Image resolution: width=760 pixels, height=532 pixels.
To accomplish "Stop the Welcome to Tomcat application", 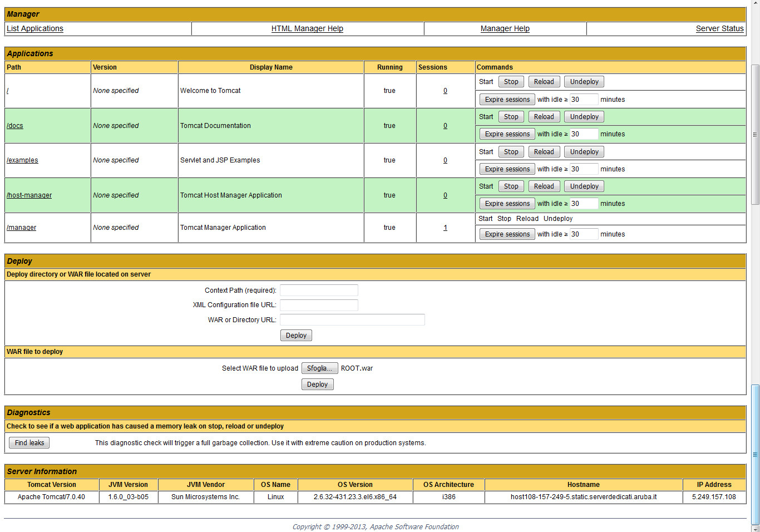I will (x=511, y=82).
